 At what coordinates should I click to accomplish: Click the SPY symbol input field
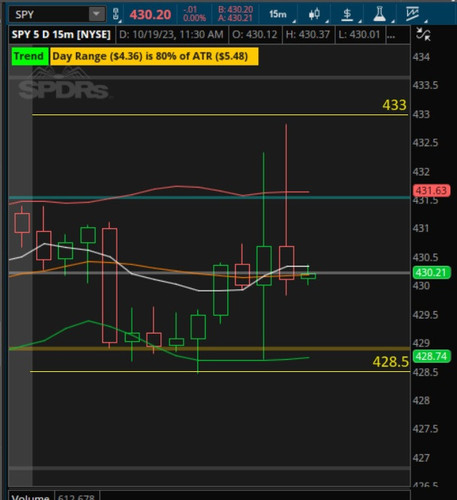pos(49,14)
